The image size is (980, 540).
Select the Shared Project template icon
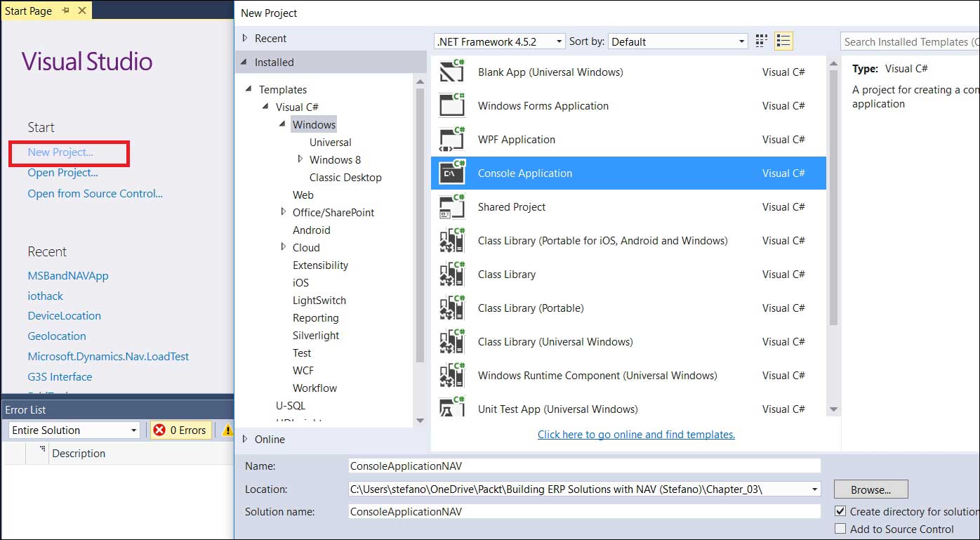pos(452,206)
